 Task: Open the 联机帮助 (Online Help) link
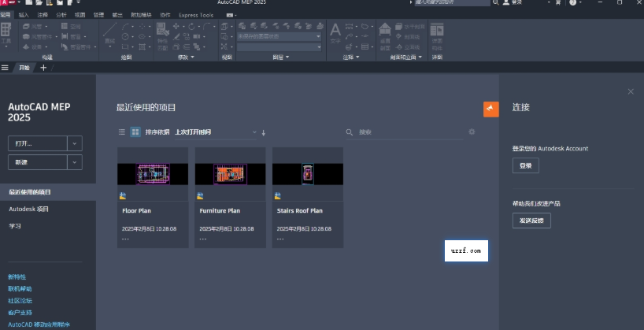(20, 289)
